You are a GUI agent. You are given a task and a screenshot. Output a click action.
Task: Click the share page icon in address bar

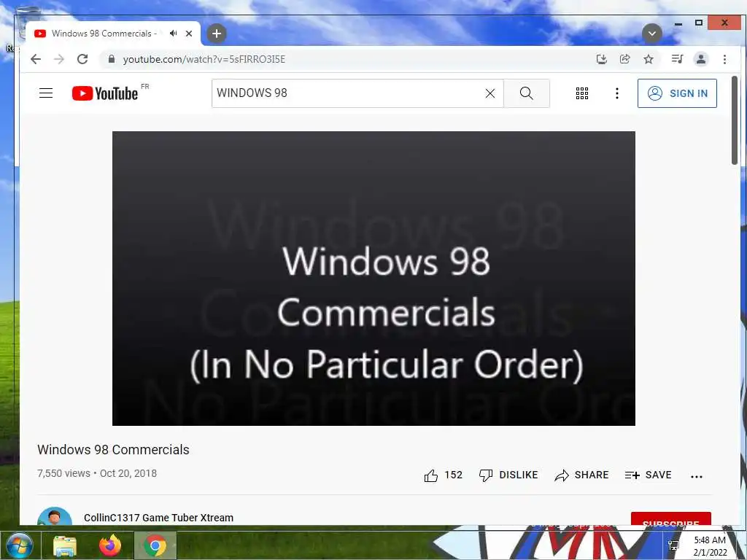pyautogui.click(x=625, y=59)
